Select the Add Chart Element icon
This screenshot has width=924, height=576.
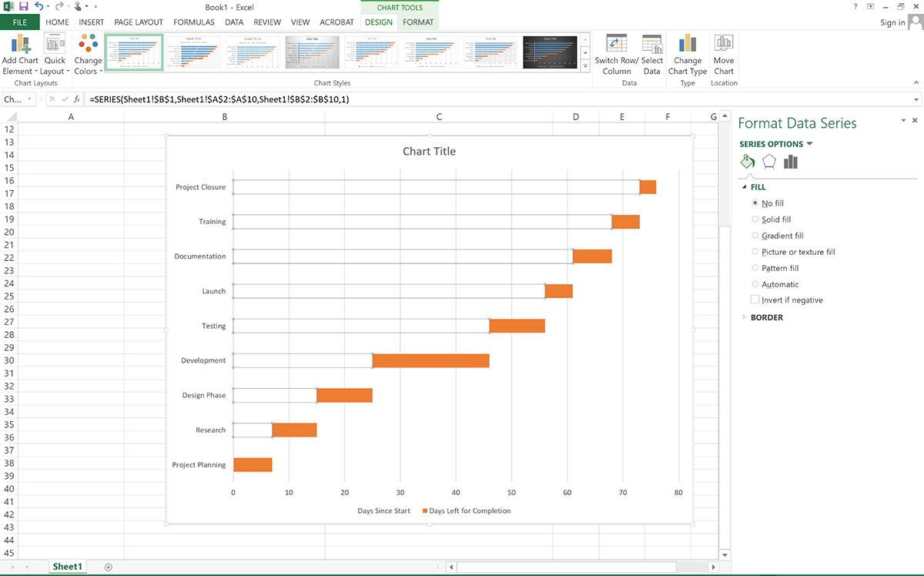[19, 52]
